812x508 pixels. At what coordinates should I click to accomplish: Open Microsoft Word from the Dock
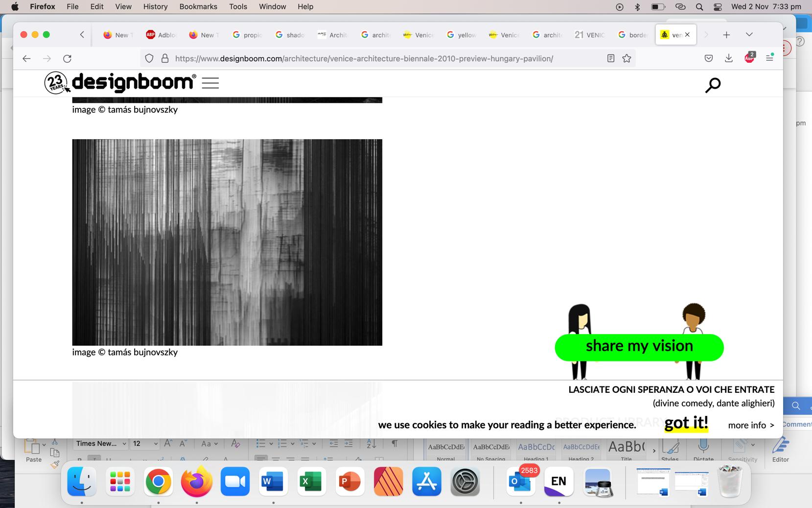coord(273,481)
